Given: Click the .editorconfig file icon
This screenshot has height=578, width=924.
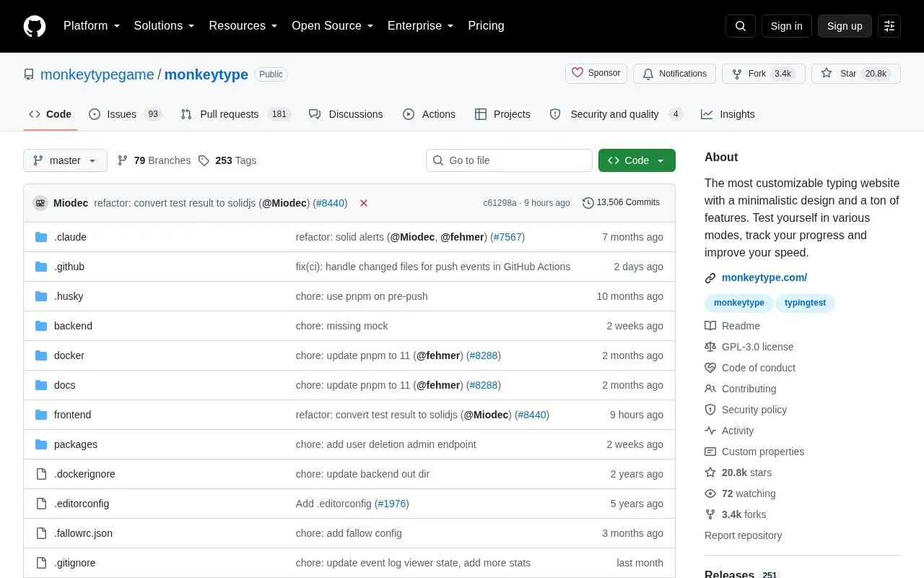Looking at the screenshot, I should pyautogui.click(x=41, y=504).
